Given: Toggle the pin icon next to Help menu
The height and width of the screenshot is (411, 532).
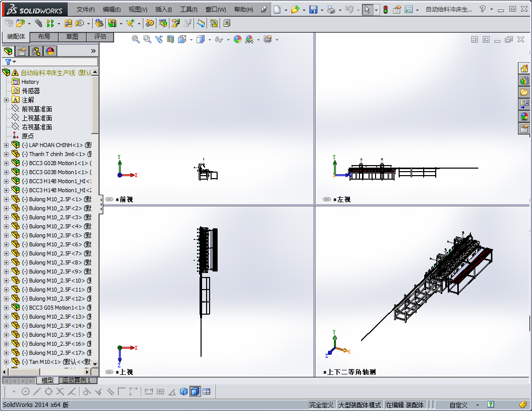Looking at the screenshot, I should point(264,10).
